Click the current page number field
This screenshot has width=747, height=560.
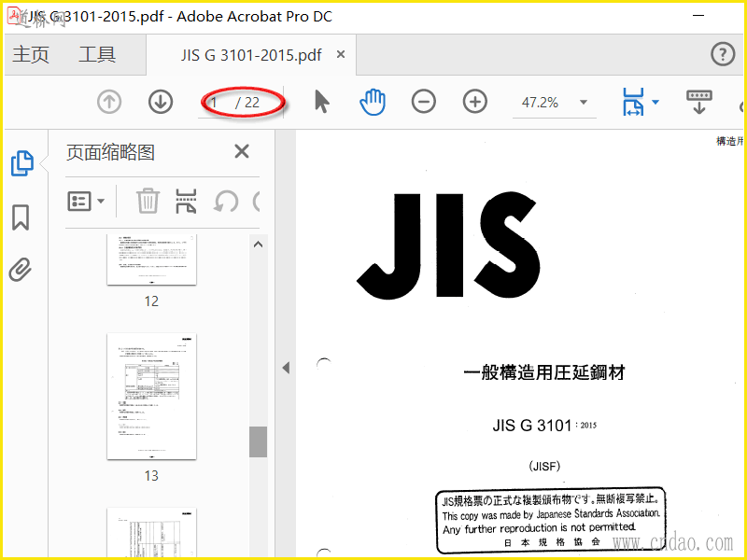(x=216, y=103)
